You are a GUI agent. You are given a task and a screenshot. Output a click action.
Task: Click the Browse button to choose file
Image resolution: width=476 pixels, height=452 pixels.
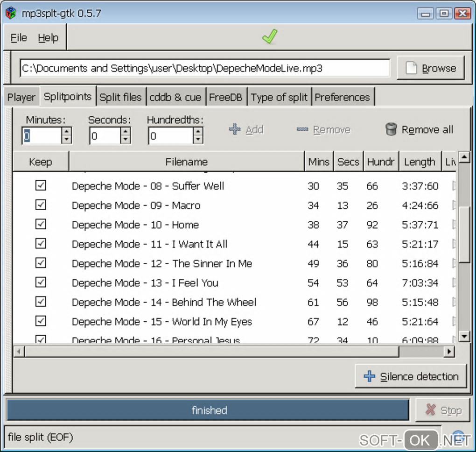click(x=430, y=68)
